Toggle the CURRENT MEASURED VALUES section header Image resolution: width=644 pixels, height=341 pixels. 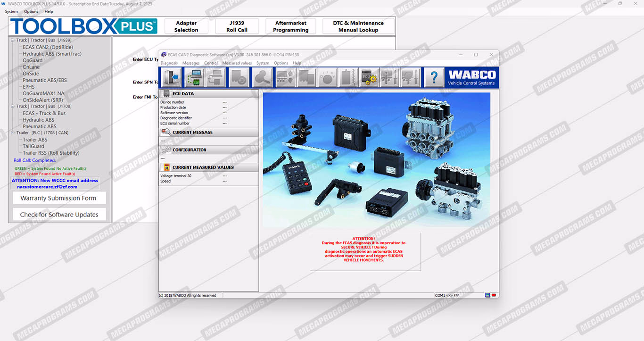[x=209, y=167]
